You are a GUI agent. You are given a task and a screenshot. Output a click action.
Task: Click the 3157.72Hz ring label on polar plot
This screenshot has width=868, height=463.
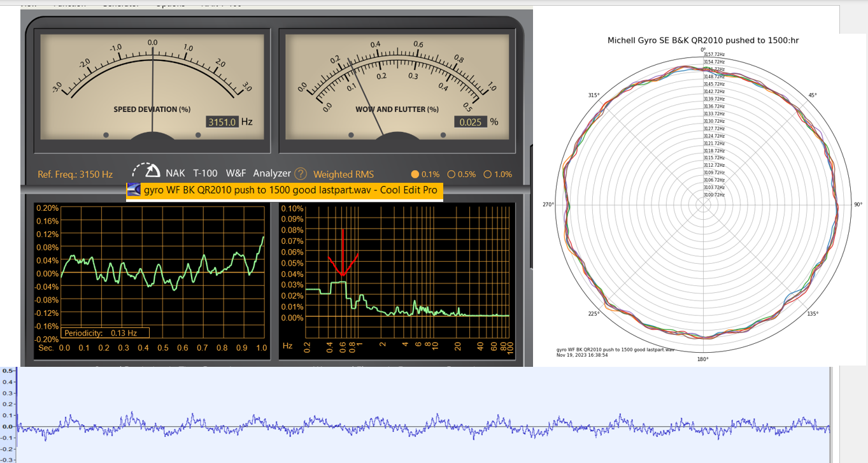(x=714, y=55)
